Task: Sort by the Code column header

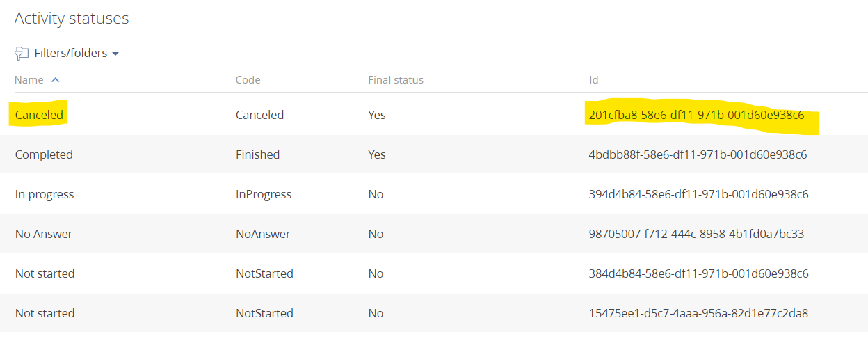Action: click(x=248, y=80)
